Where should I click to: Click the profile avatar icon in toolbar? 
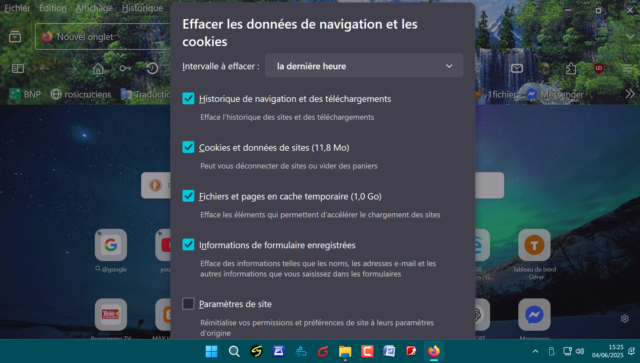tap(544, 68)
